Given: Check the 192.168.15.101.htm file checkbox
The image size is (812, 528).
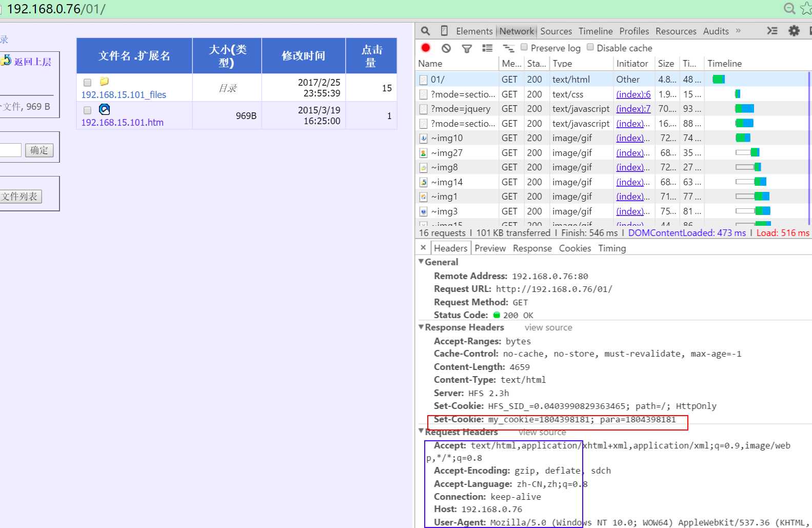Looking at the screenshot, I should pyautogui.click(x=87, y=110).
